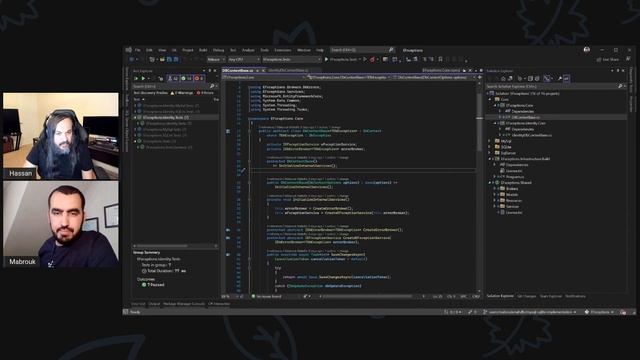
Task: Click the single Run play icon in Test Explorer
Action: coord(143,78)
